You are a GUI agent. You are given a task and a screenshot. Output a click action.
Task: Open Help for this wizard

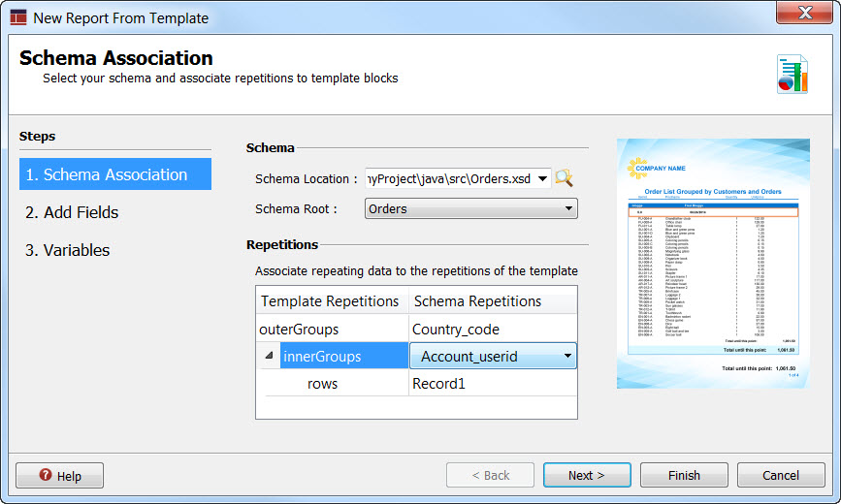point(60,476)
